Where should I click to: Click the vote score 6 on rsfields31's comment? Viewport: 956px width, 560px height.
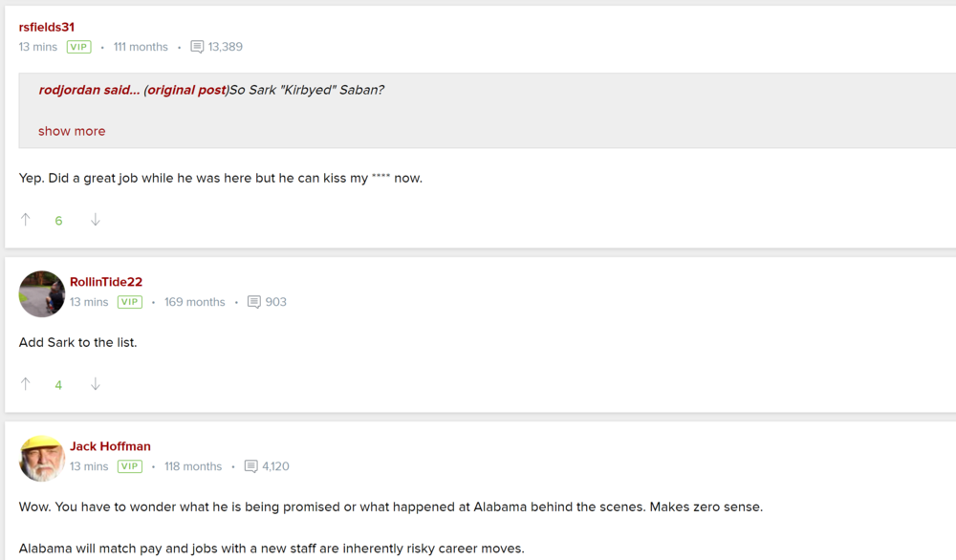(x=58, y=221)
